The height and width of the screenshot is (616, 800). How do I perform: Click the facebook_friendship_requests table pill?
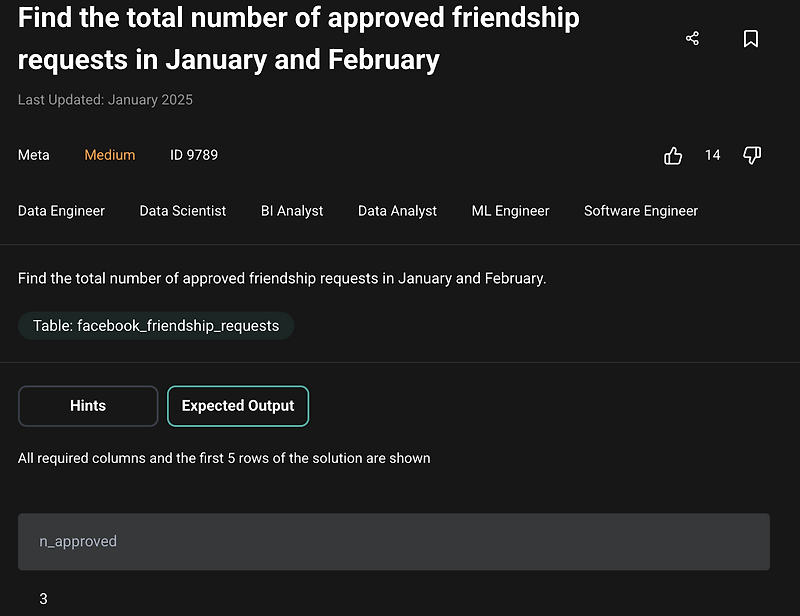(x=155, y=325)
